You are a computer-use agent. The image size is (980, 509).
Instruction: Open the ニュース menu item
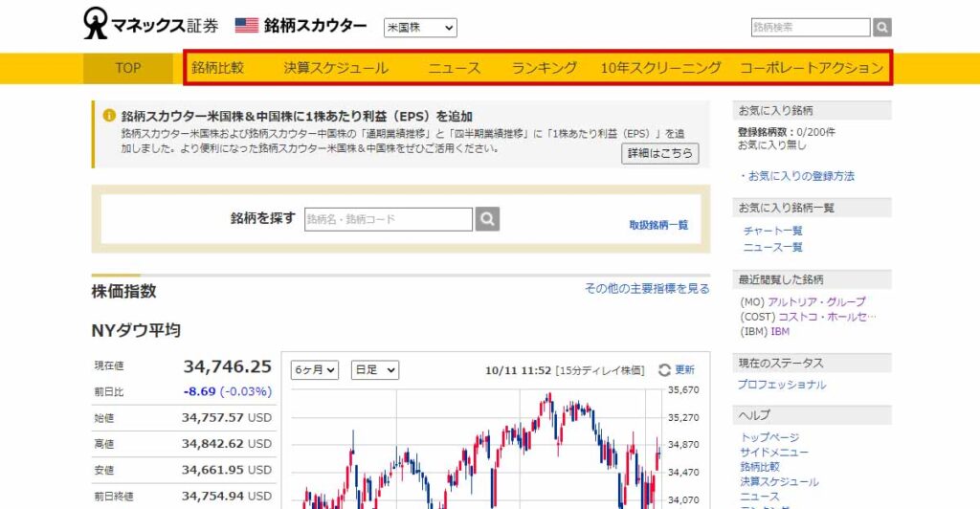[x=455, y=68]
